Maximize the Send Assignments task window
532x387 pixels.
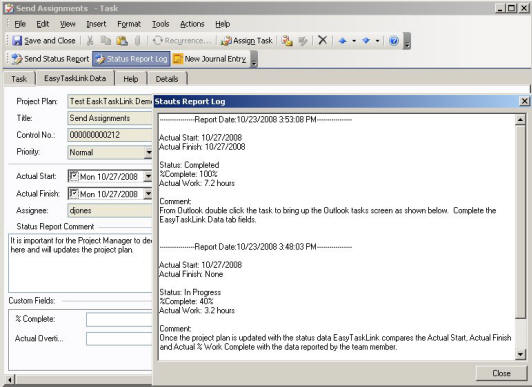(511, 8)
